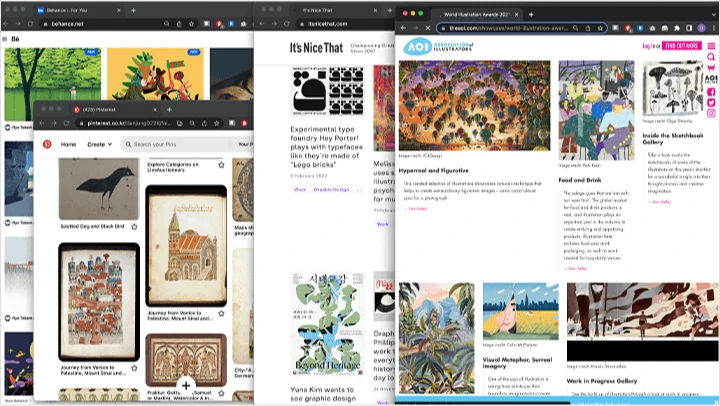Open a new tab in the AOI window
The height and width of the screenshot is (406, 720).
point(531,14)
